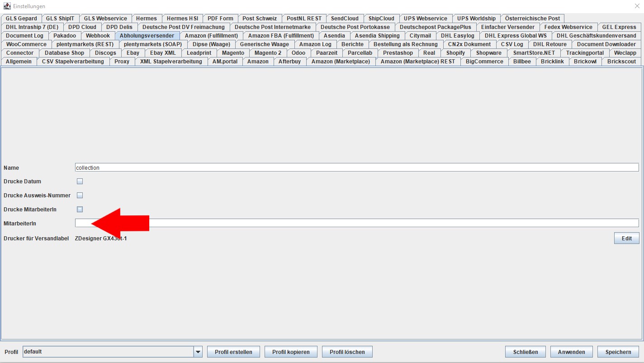This screenshot has height=363, width=644.
Task: Switch to the GLS Gepard tab
Action: pyautogui.click(x=22, y=19)
